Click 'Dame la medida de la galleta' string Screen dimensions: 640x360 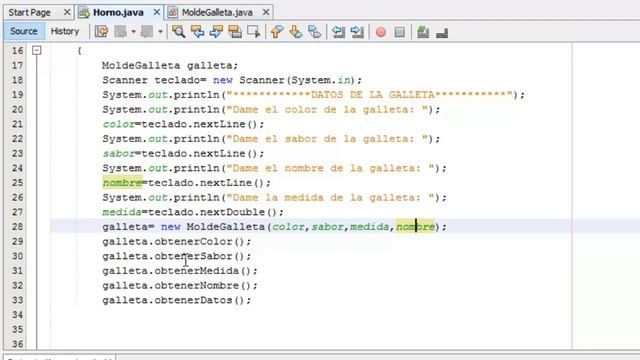[330, 198]
